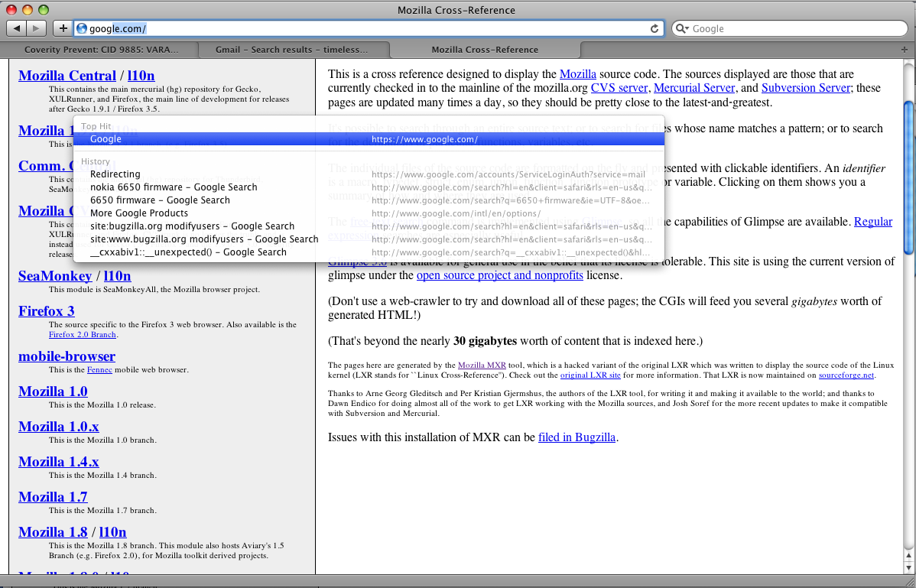Click the Mozilla Cross-Reference window title
This screenshot has width=916, height=588.
[456, 10]
